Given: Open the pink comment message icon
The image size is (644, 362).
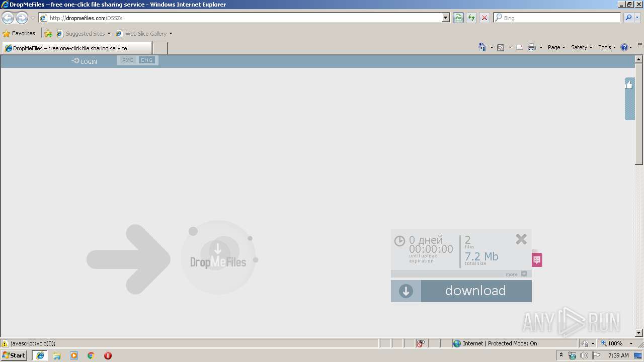Looking at the screenshot, I should [537, 259].
